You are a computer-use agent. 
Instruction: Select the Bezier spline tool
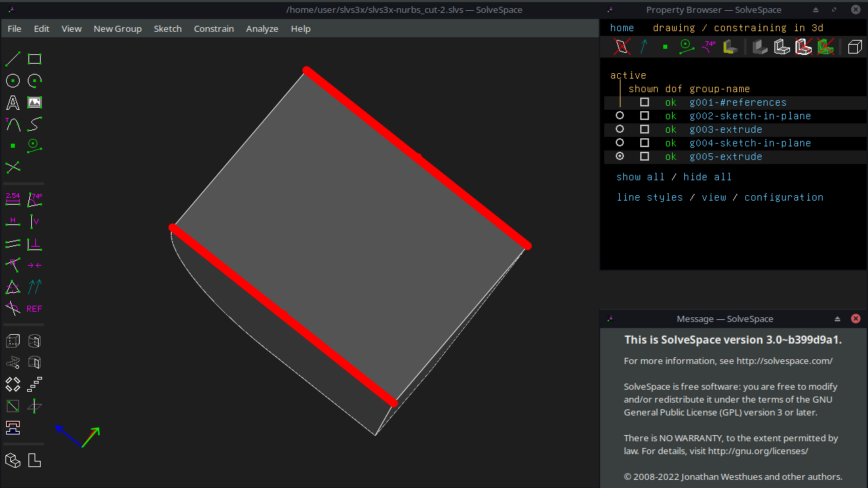(x=34, y=123)
